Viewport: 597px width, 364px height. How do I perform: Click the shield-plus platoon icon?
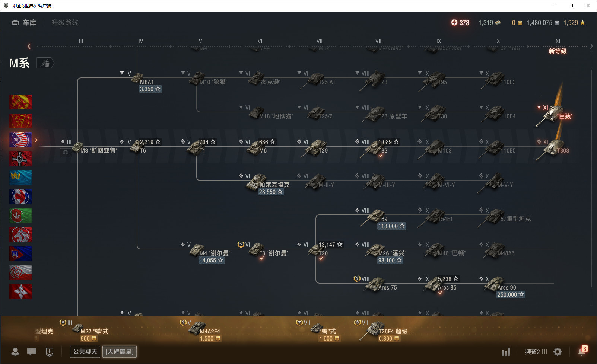pos(50,352)
